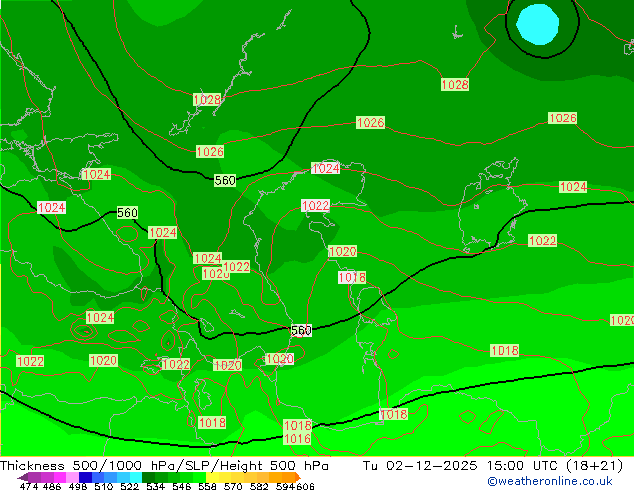Click the legend value '606'
This screenshot has height=490, width=634.
click(x=304, y=486)
